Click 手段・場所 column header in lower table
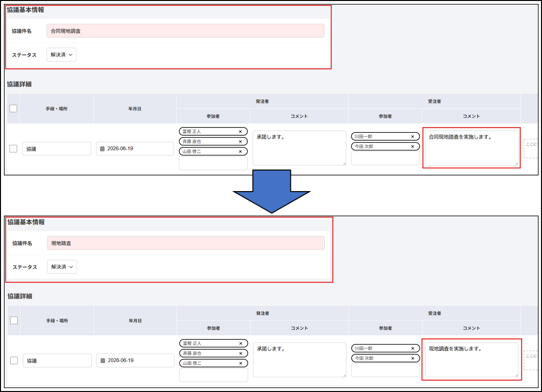This screenshot has height=392, width=542. 57,320
